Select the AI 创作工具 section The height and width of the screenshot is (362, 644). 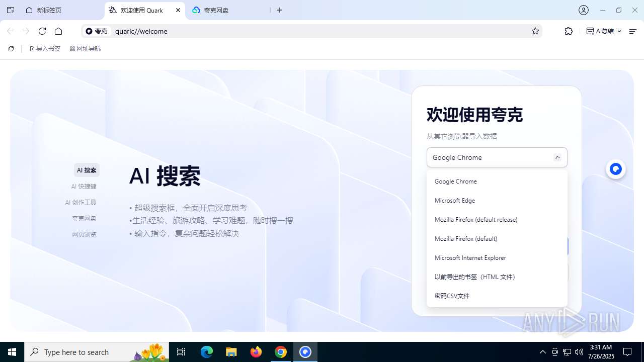tap(80, 202)
